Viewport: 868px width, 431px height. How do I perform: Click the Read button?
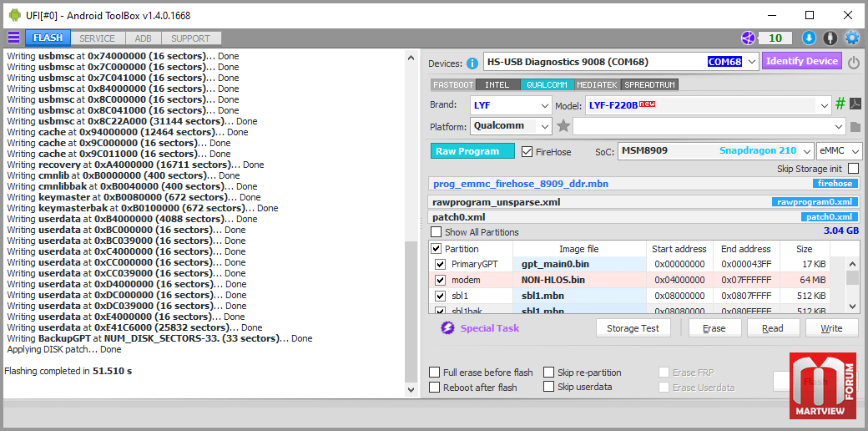point(773,328)
